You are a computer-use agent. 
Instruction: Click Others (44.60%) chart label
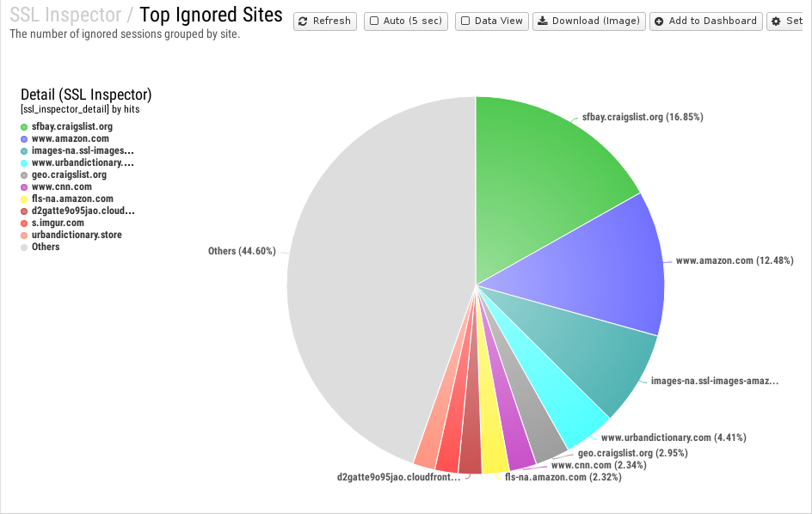pos(242,251)
